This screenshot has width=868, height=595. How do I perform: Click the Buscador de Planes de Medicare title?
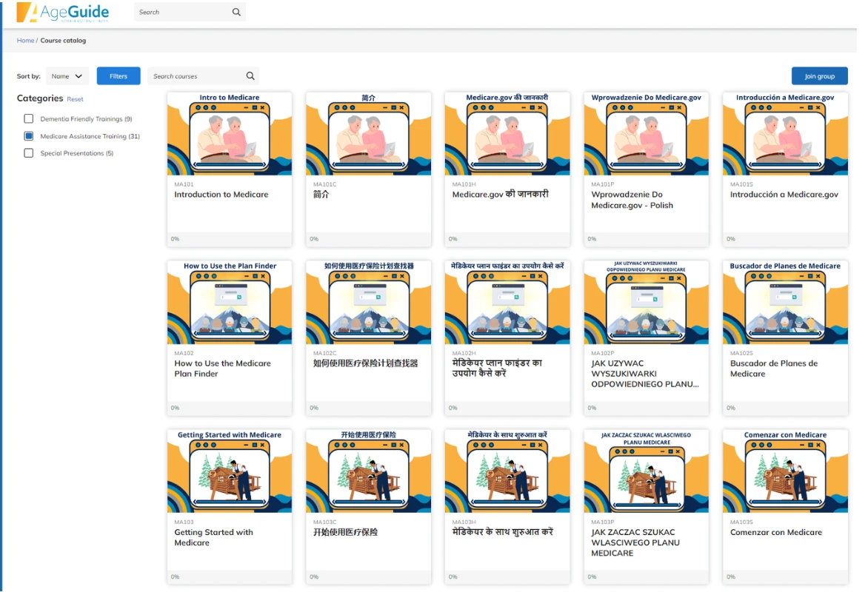pyautogui.click(x=774, y=369)
